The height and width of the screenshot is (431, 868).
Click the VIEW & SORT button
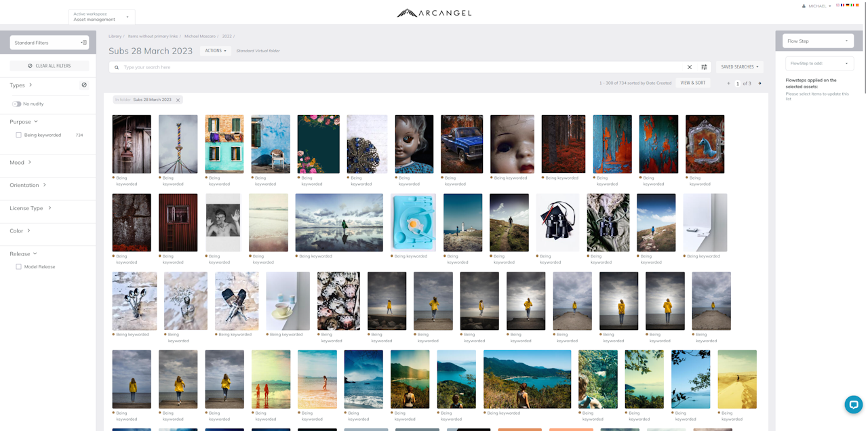(x=692, y=83)
